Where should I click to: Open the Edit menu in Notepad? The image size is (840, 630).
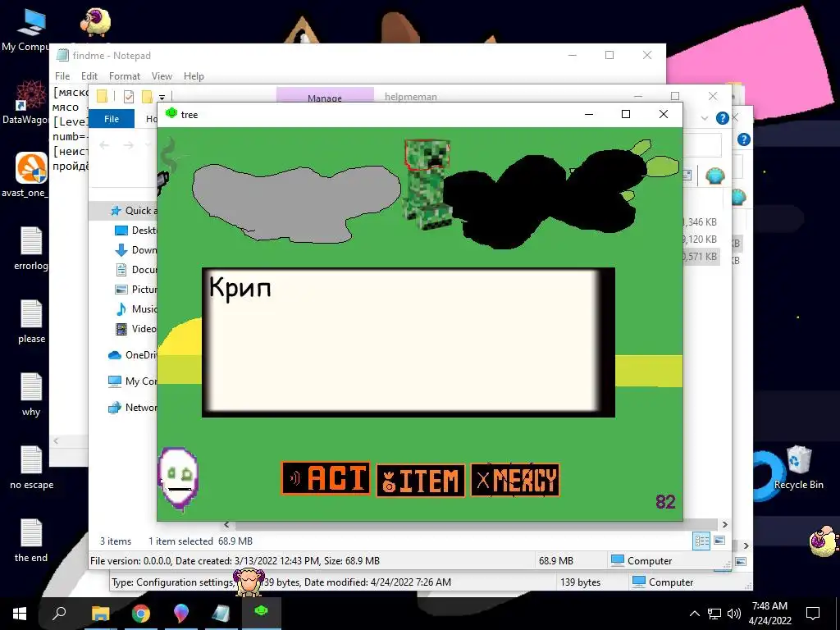(89, 76)
